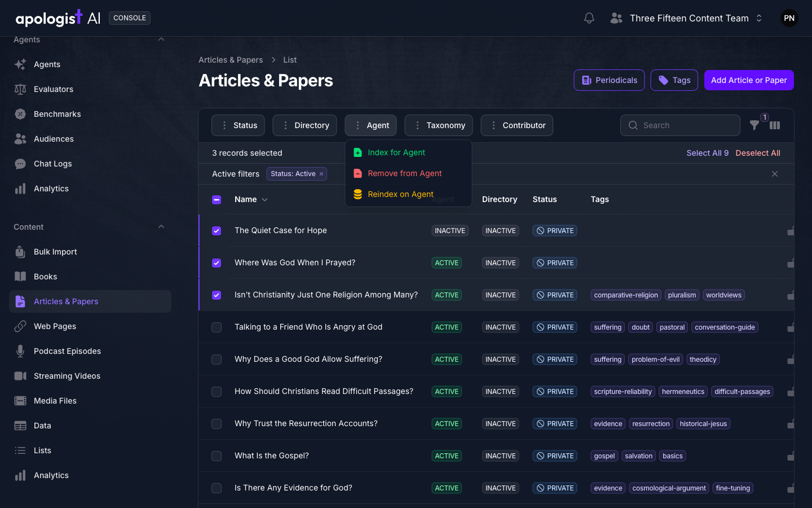Uncheck Isn't Christianity Just One Religion row
The image size is (812, 508).
point(217,295)
